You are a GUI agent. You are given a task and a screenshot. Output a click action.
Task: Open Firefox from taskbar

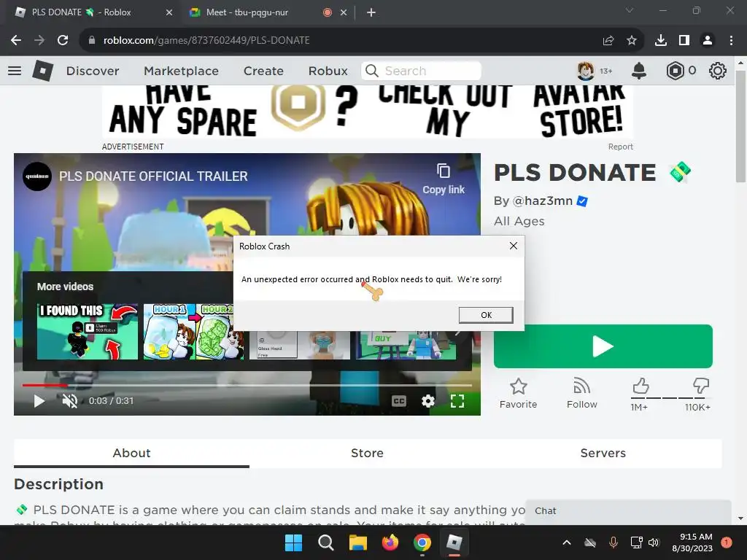[x=390, y=542]
